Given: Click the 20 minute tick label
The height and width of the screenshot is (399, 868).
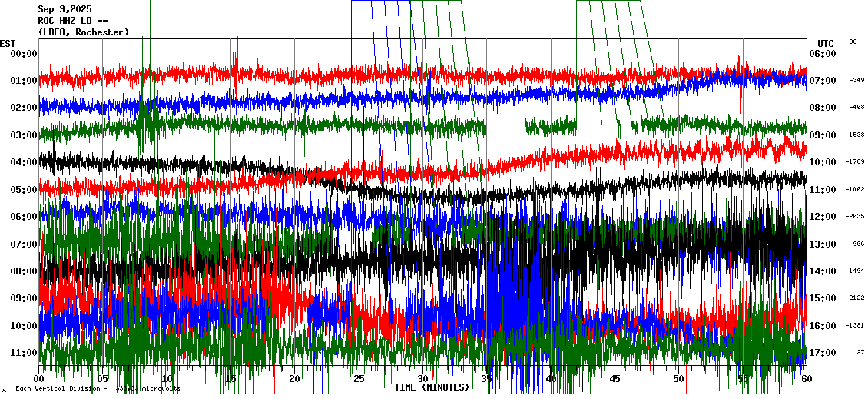Looking at the screenshot, I should click(x=295, y=379).
